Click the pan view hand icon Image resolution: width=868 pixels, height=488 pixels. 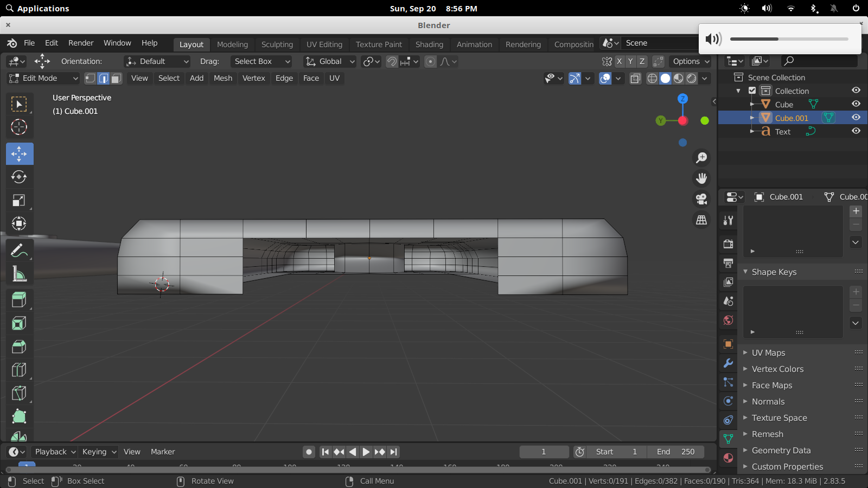(x=701, y=178)
